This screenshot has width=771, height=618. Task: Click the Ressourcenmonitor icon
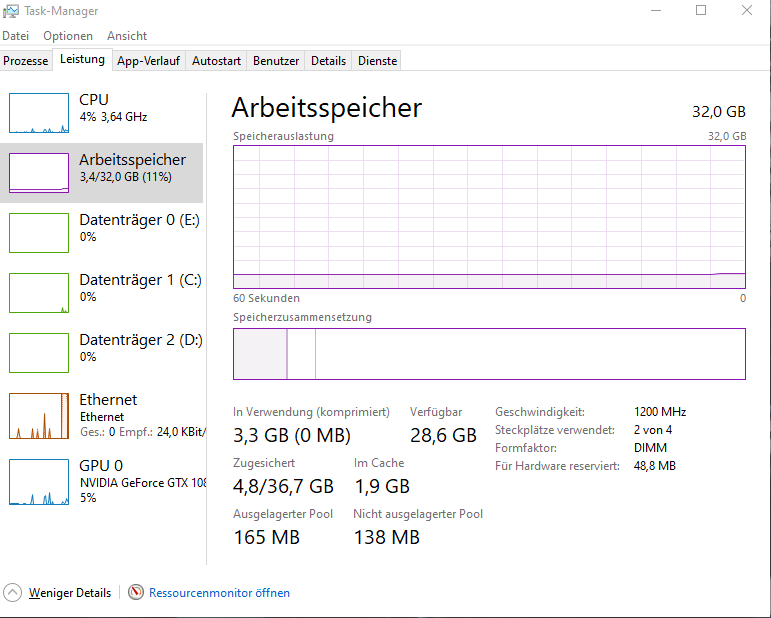(136, 593)
